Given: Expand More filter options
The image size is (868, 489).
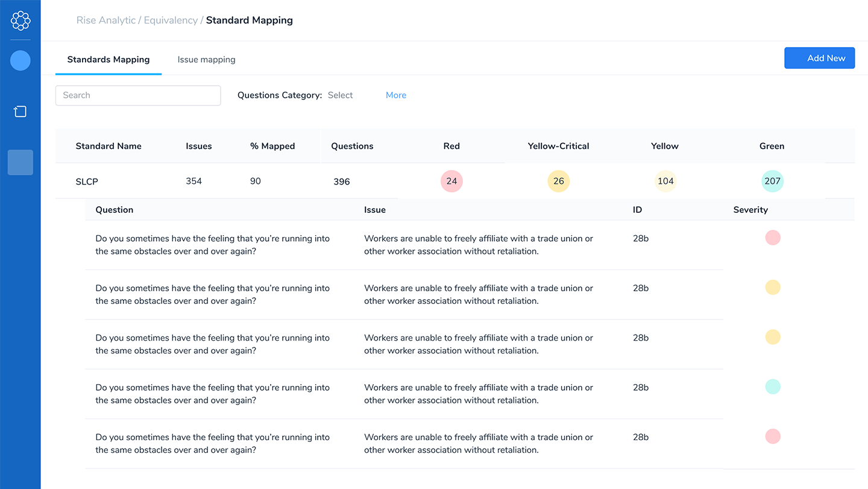Looking at the screenshot, I should pyautogui.click(x=396, y=95).
